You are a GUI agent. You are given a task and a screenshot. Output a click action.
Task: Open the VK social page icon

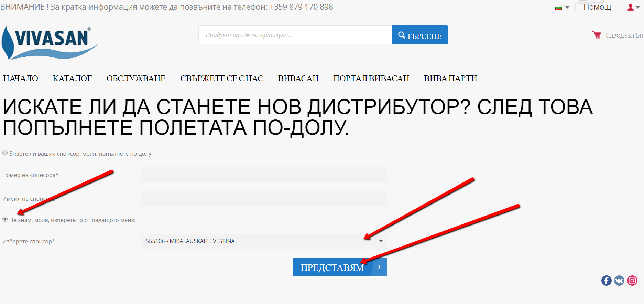(x=619, y=281)
